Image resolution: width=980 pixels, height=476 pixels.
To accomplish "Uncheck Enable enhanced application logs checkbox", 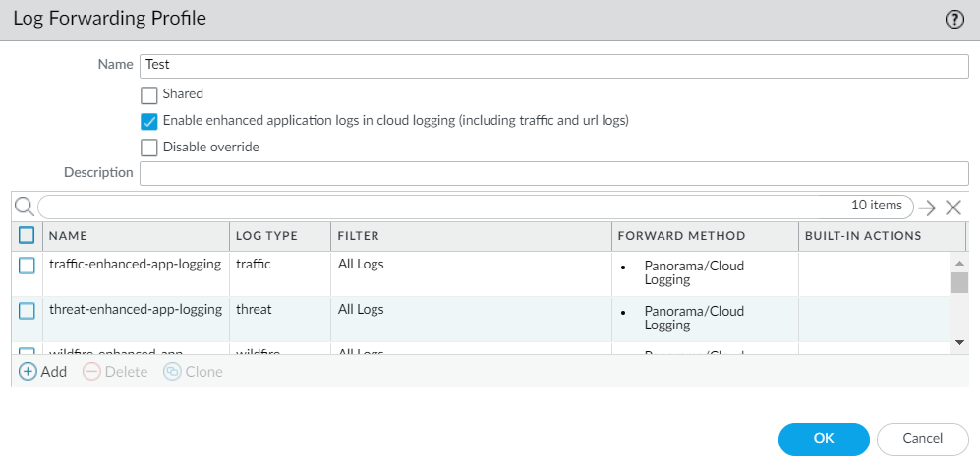I will pos(149,122).
